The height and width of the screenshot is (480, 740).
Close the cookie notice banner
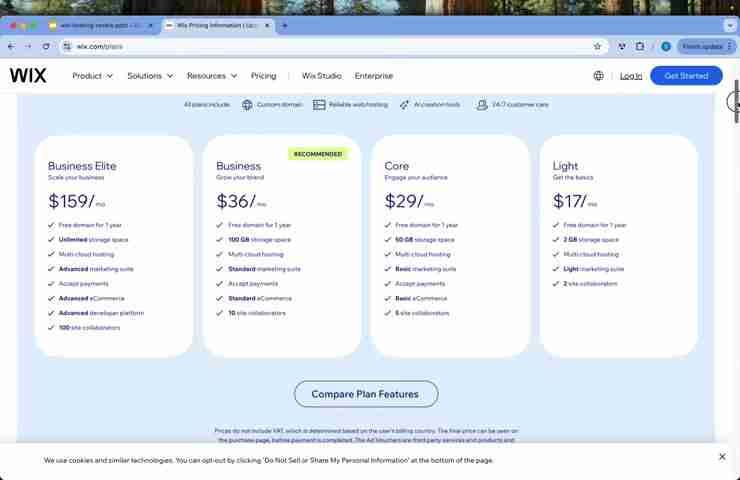[x=722, y=456]
